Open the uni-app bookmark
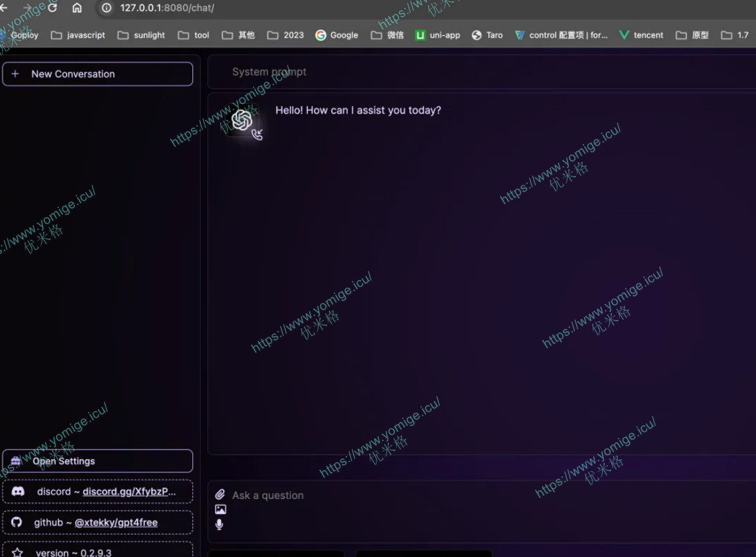 point(437,35)
